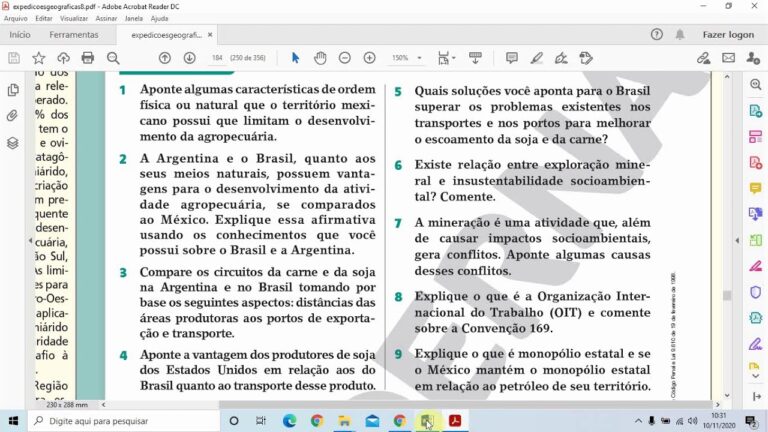Open the Visualizar menu
Image resolution: width=768 pixels, height=432 pixels.
point(73,19)
